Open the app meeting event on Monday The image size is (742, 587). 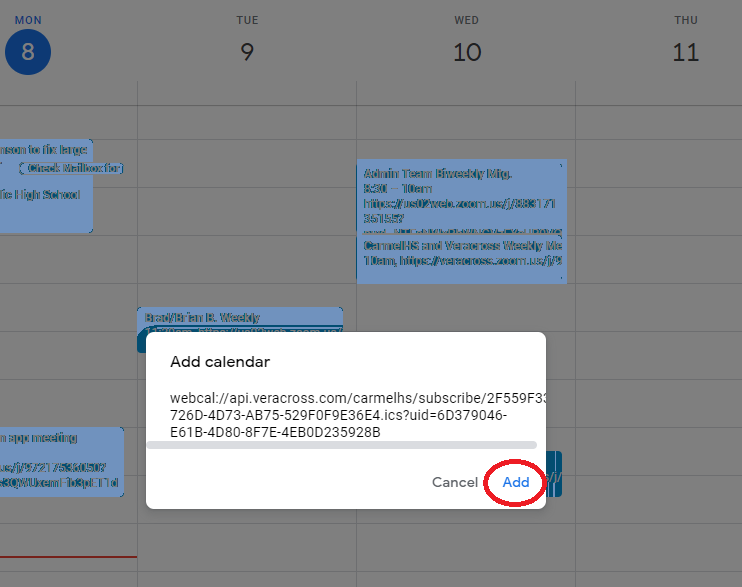point(62,462)
